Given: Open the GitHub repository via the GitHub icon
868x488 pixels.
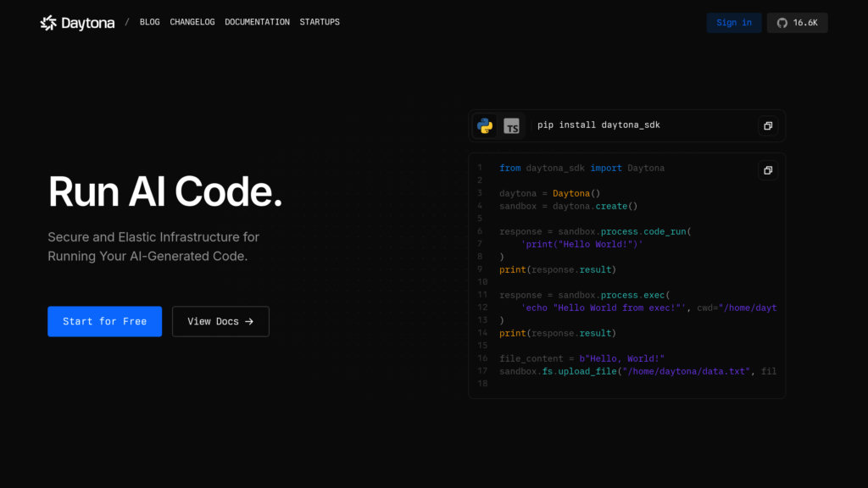Looking at the screenshot, I should coord(782,23).
